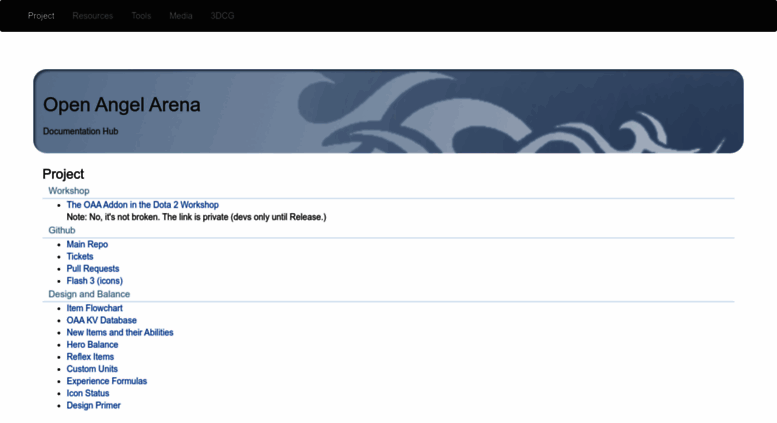Screen dimensions: 777x423
Task: Open the Experience Formulas link
Action: coord(107,381)
